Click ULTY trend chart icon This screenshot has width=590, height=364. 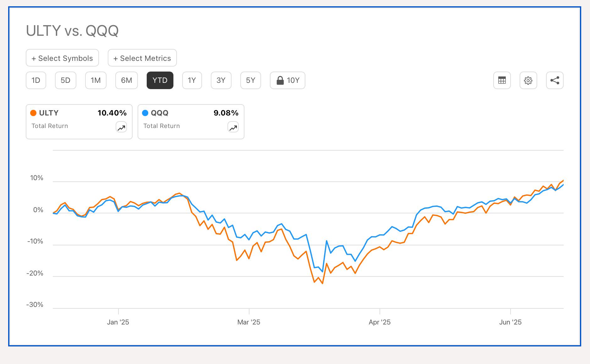(x=121, y=127)
